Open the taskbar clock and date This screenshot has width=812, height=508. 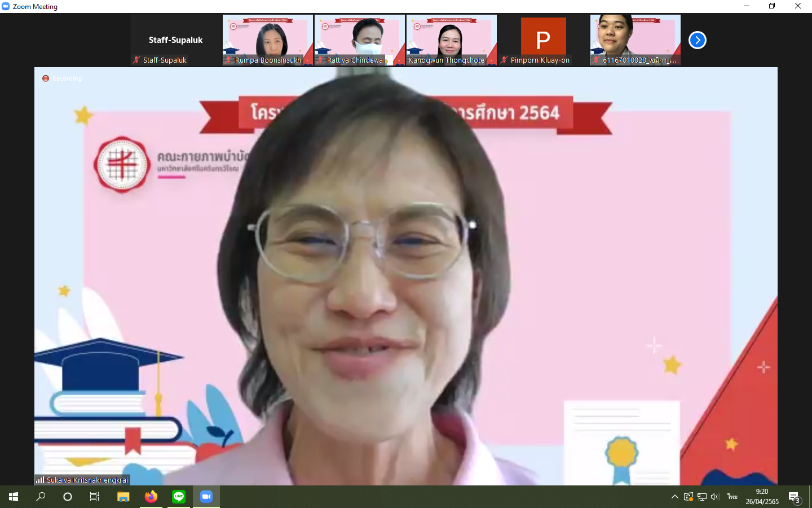(762, 497)
